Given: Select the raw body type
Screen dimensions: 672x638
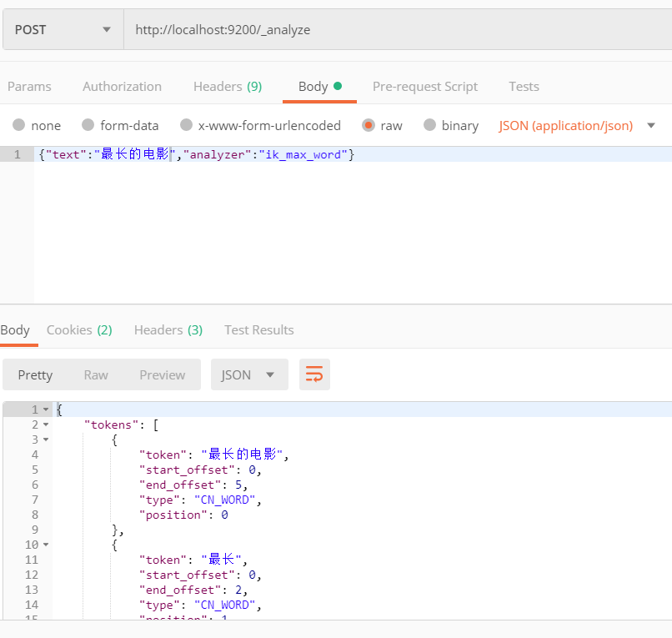Looking at the screenshot, I should point(369,125).
